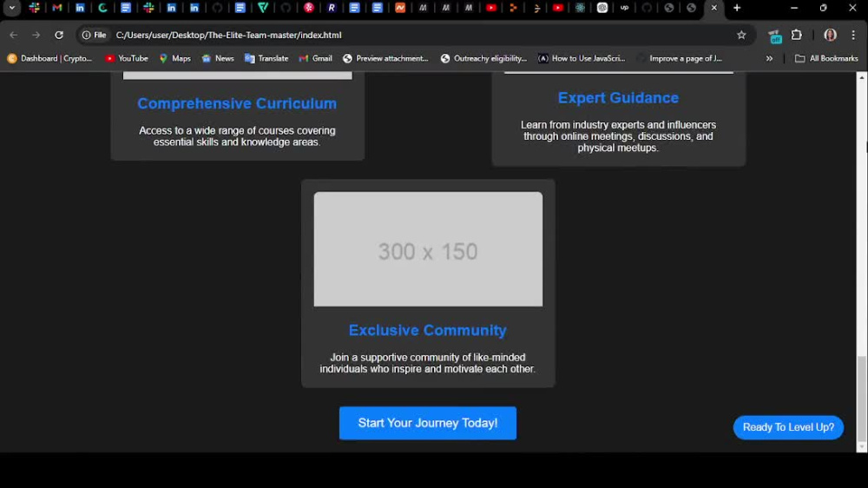Image resolution: width=868 pixels, height=488 pixels.
Task: Go forward to next page
Action: coord(36,35)
